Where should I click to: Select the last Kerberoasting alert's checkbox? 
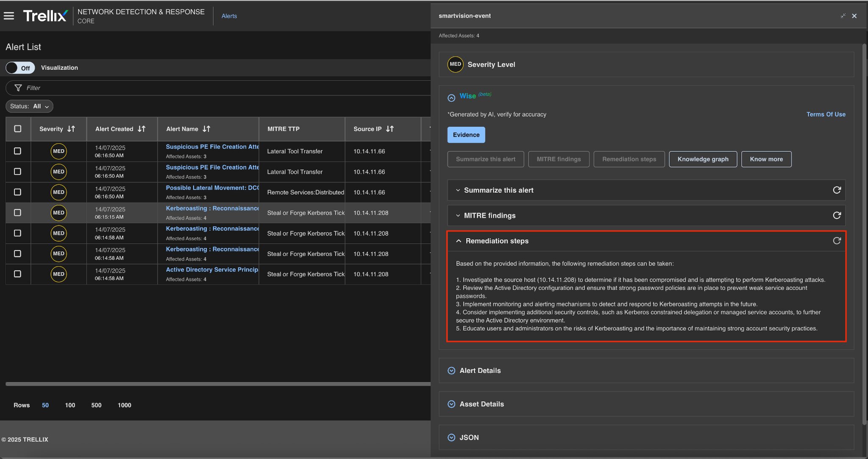point(17,253)
